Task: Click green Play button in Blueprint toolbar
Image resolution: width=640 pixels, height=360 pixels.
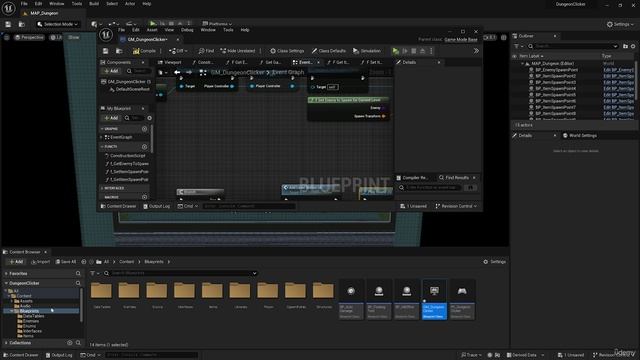Action: tap(396, 51)
